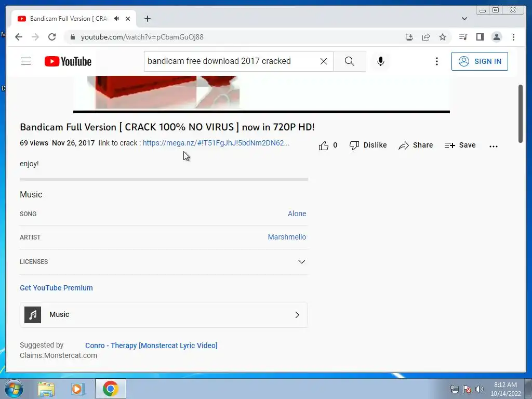This screenshot has height=399, width=532.
Task: Go to the YouTube home logo
Action: (68, 61)
